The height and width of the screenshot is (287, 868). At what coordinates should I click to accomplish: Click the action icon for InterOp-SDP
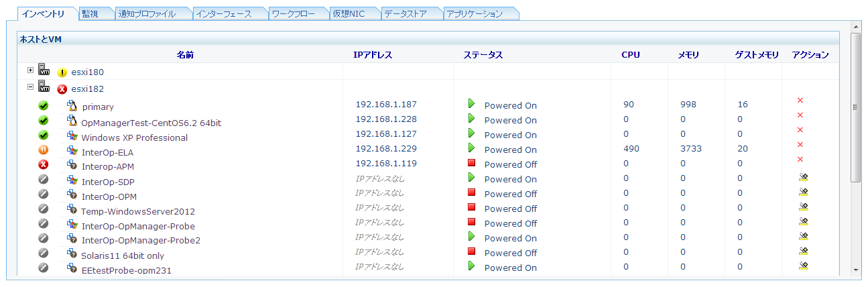[803, 177]
